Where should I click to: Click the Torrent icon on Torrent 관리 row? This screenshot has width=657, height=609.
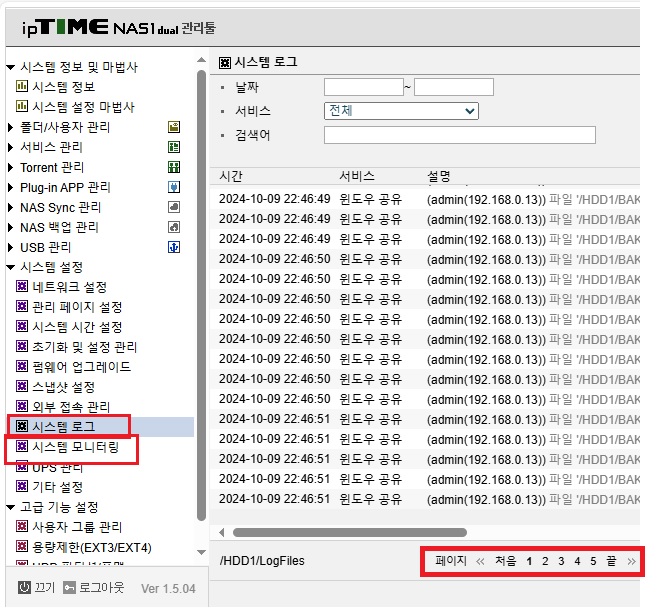point(174,167)
